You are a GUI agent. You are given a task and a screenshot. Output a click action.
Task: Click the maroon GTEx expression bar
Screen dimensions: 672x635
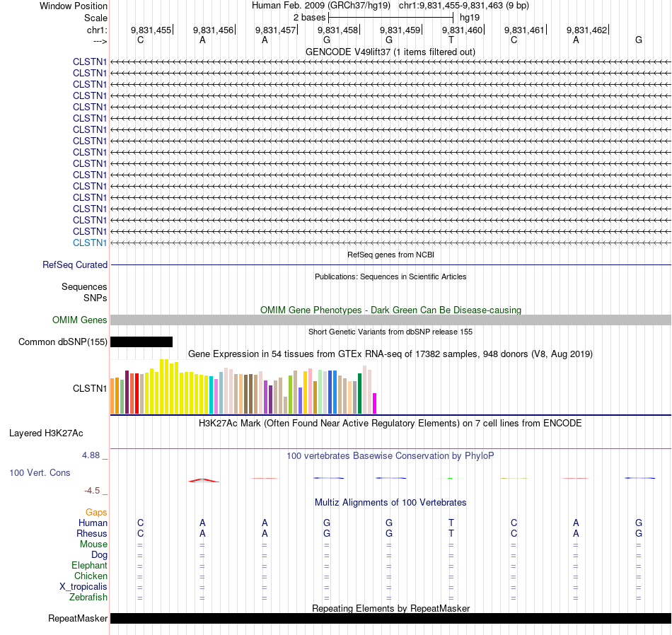tap(127, 392)
